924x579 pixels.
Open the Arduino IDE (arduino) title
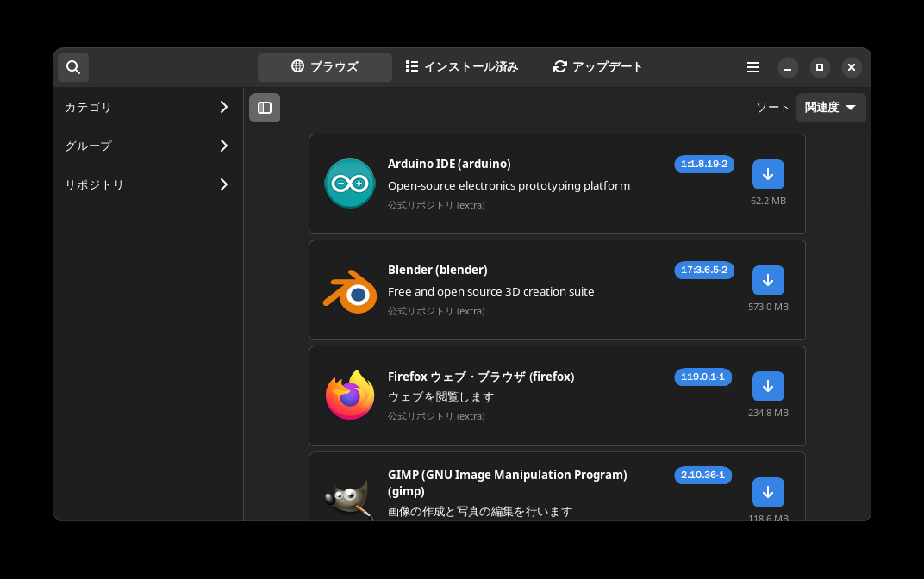pyautogui.click(x=449, y=164)
